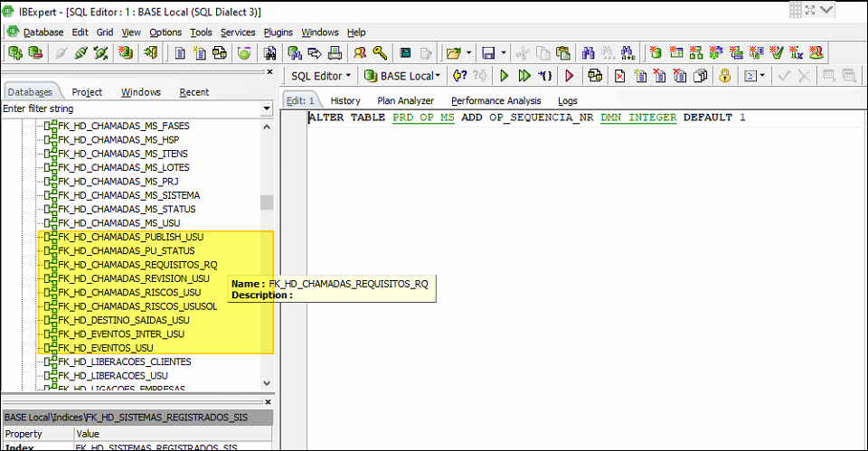
Task: Click the Previous Query arrow icon
Action: [x=459, y=76]
